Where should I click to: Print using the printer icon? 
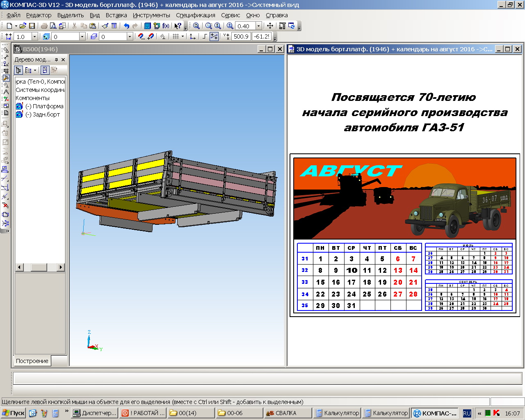pos(44,26)
